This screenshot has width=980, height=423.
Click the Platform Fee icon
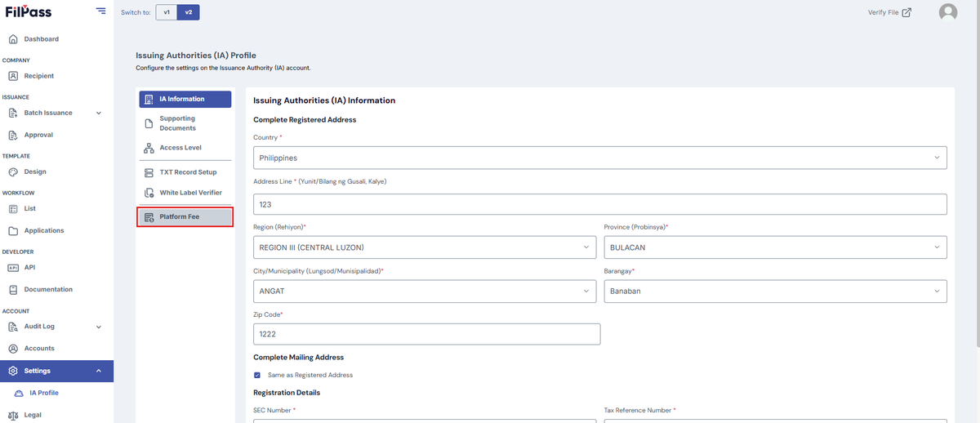click(x=149, y=216)
